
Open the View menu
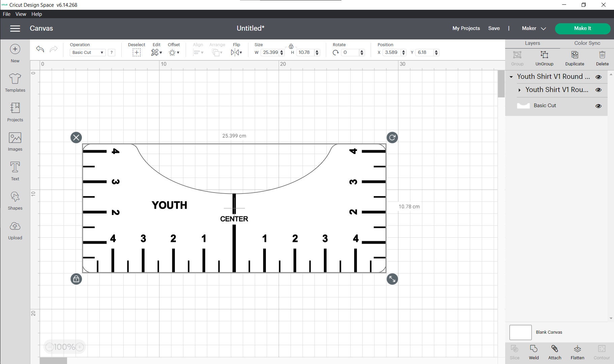point(21,14)
